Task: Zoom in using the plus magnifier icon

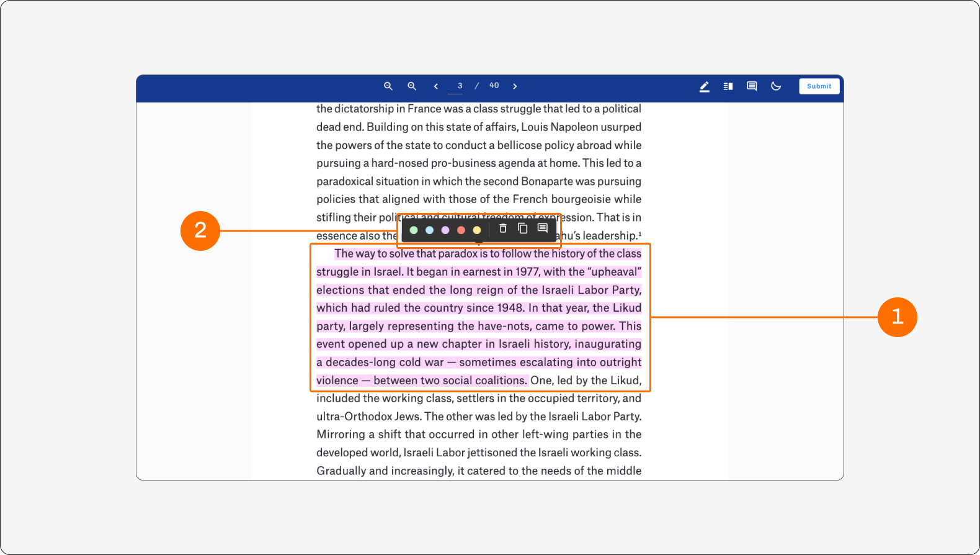Action: point(412,86)
